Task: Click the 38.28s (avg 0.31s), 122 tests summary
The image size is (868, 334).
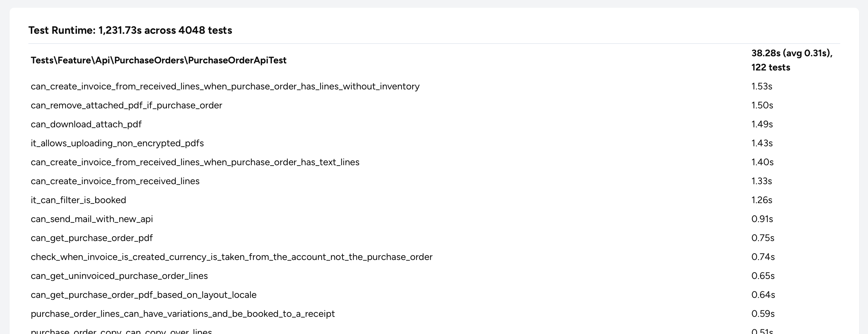Action: click(792, 60)
